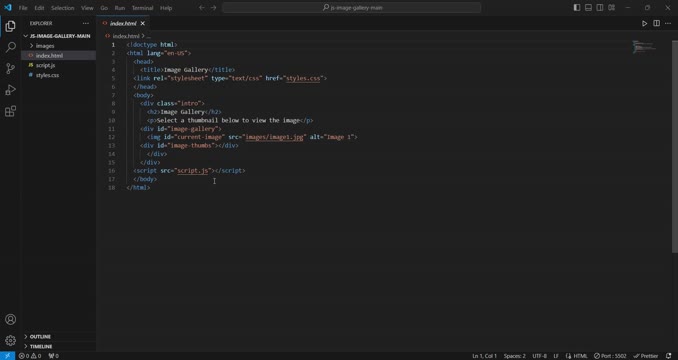Click the index.html breadcrumb
Image resolution: width=678 pixels, height=360 pixels.
[126, 36]
